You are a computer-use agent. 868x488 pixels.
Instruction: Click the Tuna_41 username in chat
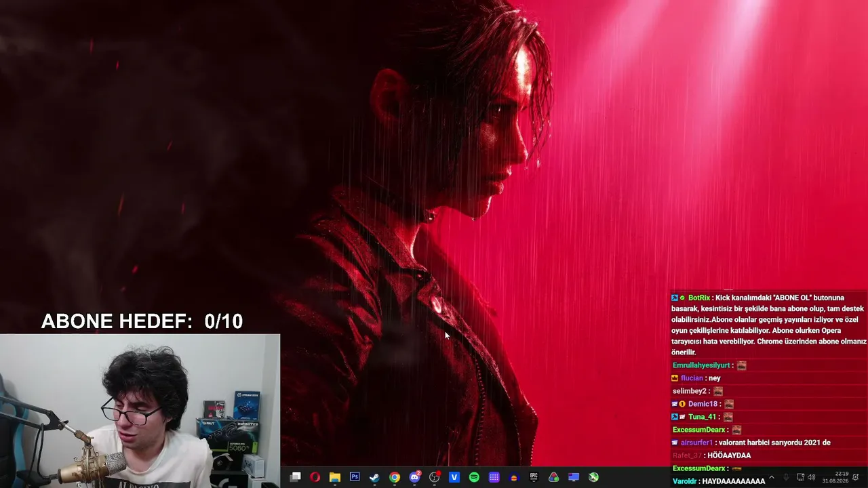pyautogui.click(x=703, y=417)
